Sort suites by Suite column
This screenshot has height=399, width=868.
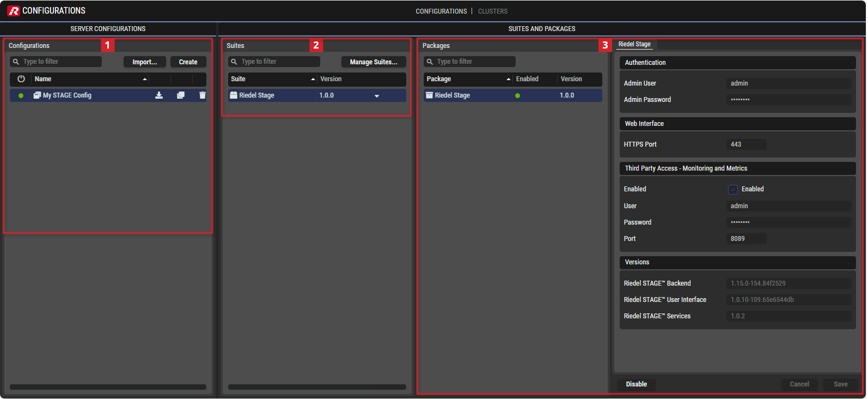point(273,79)
